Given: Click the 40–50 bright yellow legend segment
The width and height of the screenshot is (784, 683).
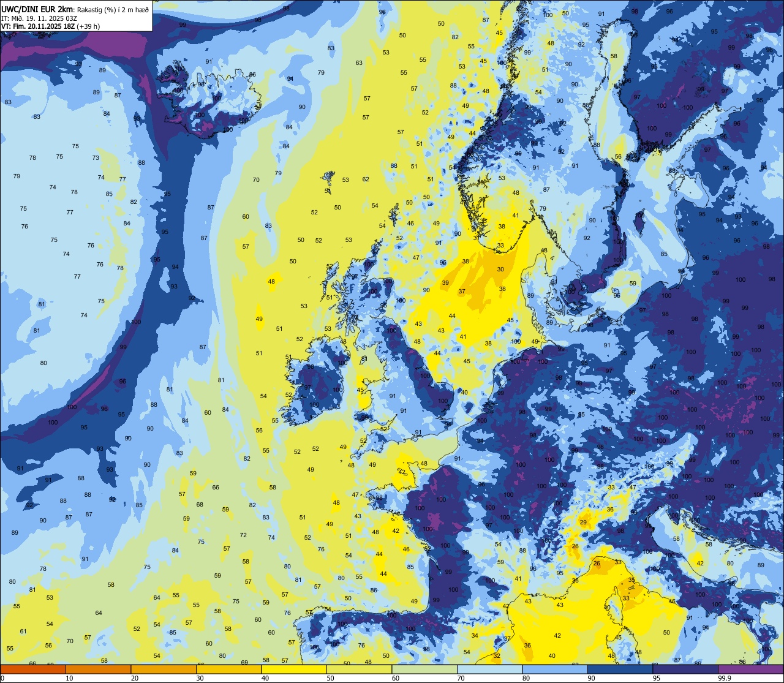Looking at the screenshot, I should pyautogui.click(x=294, y=669).
